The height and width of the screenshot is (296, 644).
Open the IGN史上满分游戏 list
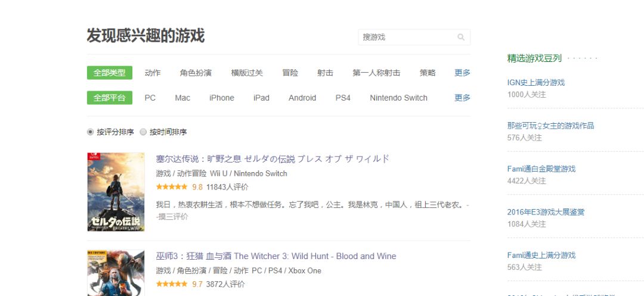click(x=535, y=82)
